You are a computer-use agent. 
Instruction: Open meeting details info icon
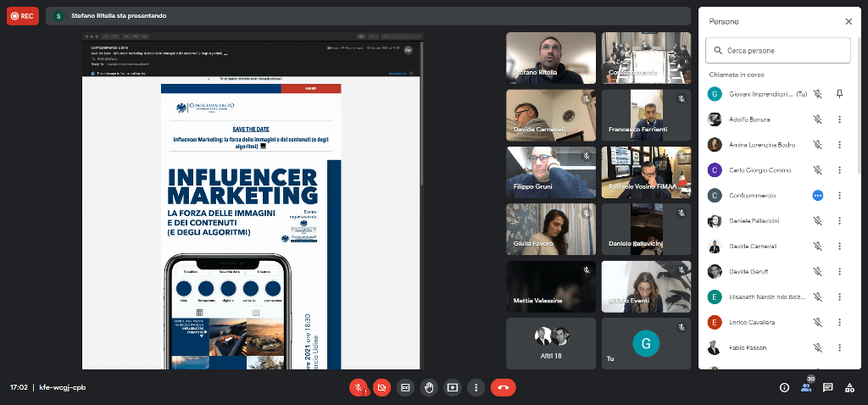(x=784, y=387)
